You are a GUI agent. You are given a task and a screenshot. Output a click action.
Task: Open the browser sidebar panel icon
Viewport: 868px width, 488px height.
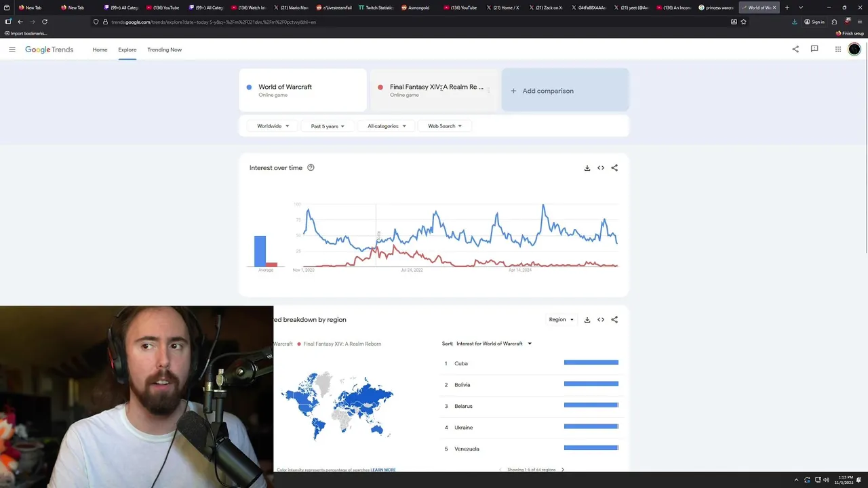8,22
